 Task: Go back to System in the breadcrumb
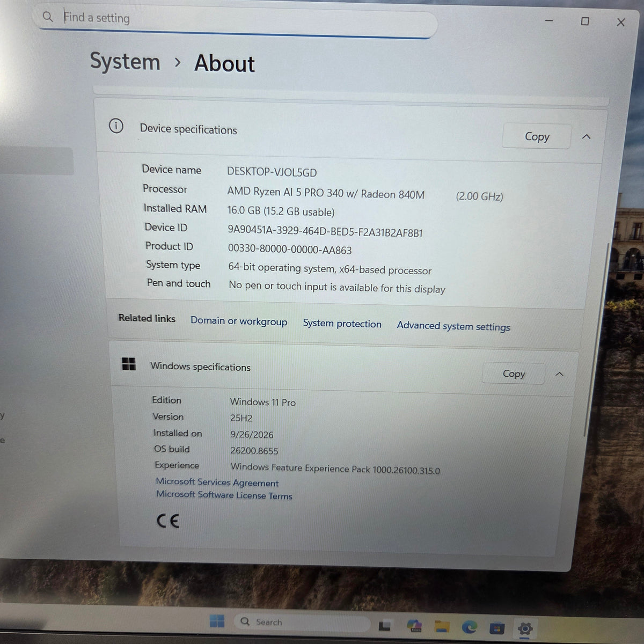pyautogui.click(x=125, y=61)
